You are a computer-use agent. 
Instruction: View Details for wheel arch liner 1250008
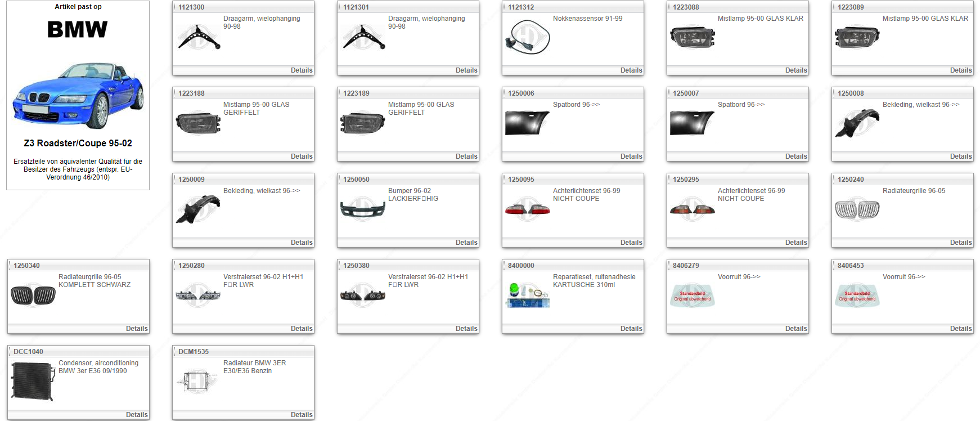click(960, 156)
